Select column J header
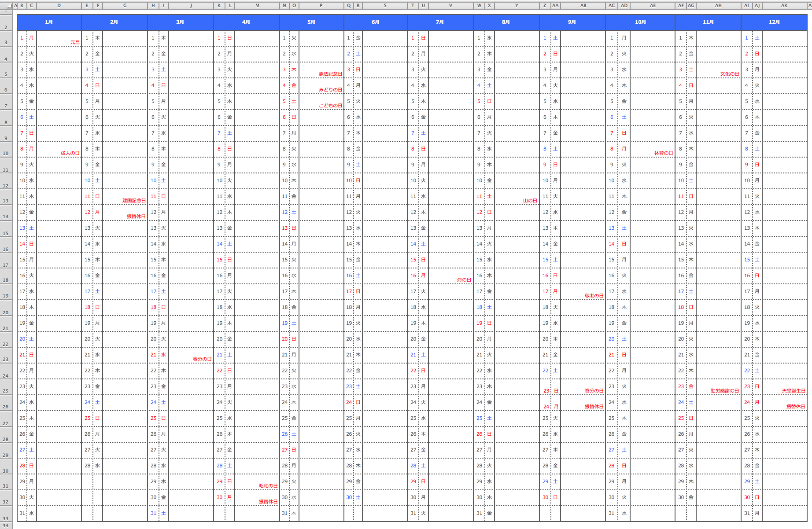Image resolution: width=812 pixels, height=529 pixels. click(191, 6)
